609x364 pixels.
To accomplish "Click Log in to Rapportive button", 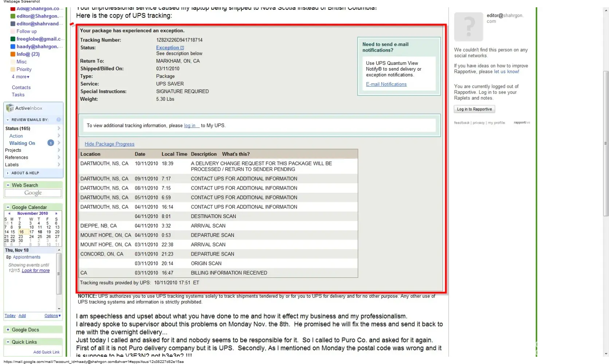I will pyautogui.click(x=474, y=109).
